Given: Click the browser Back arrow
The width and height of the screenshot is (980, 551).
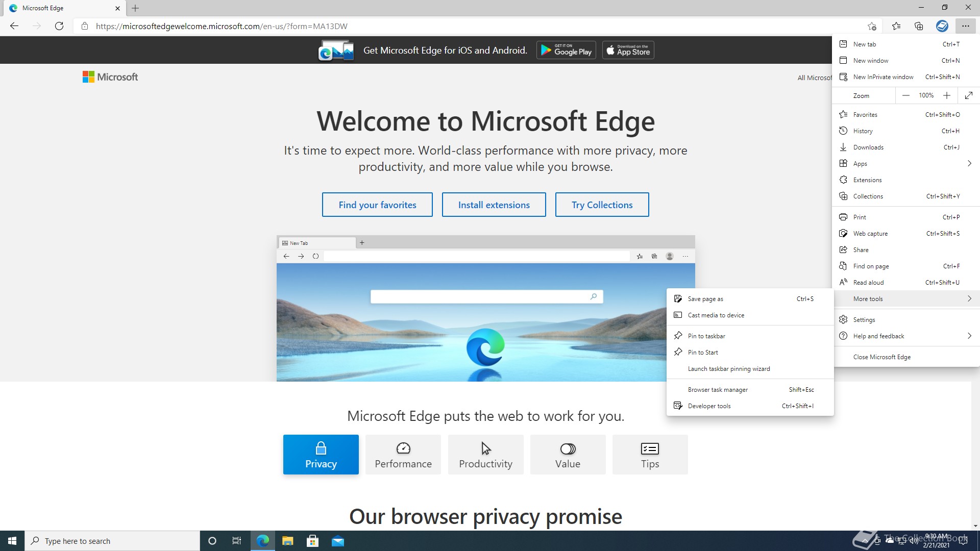Looking at the screenshot, I should coord(14,26).
